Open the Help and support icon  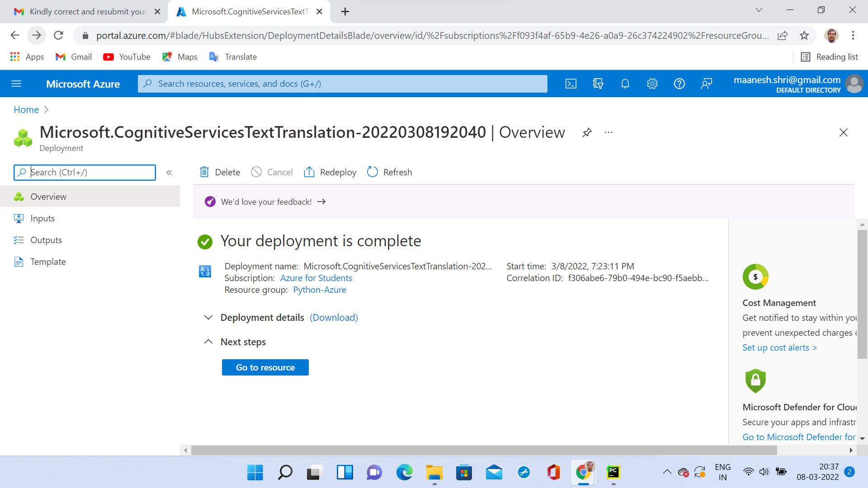point(679,84)
